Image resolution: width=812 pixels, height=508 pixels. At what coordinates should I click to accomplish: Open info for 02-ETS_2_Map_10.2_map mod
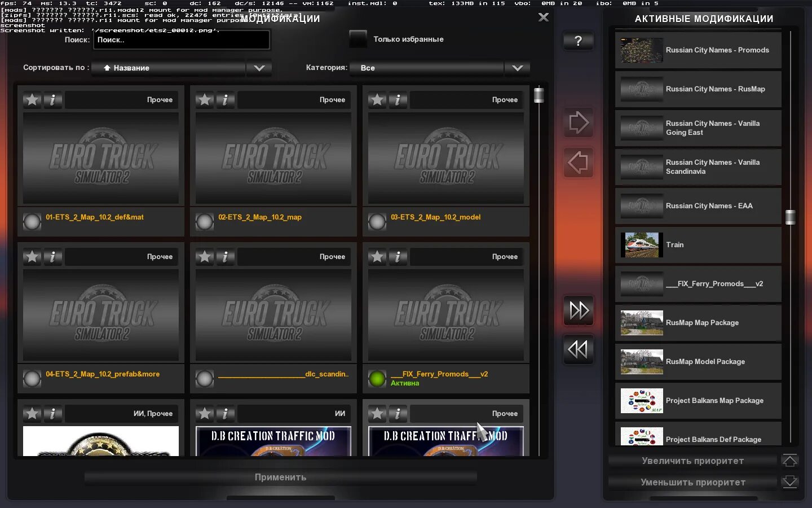(226, 100)
